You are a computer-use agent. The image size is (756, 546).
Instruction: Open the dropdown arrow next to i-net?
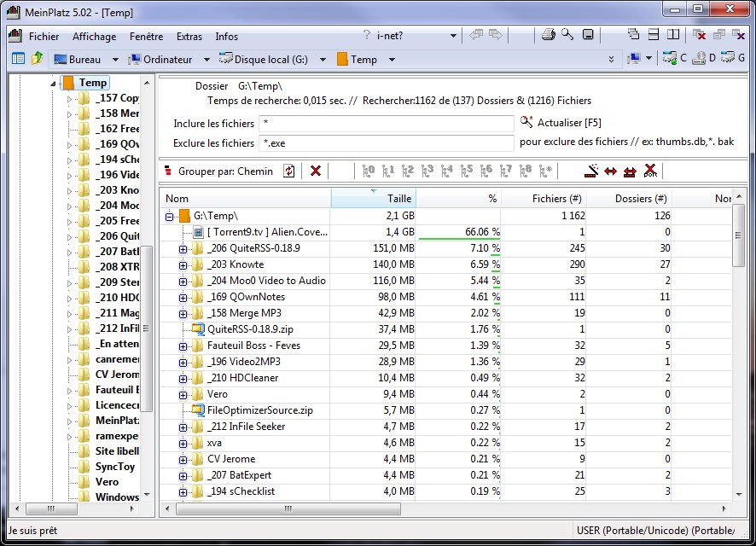453,36
